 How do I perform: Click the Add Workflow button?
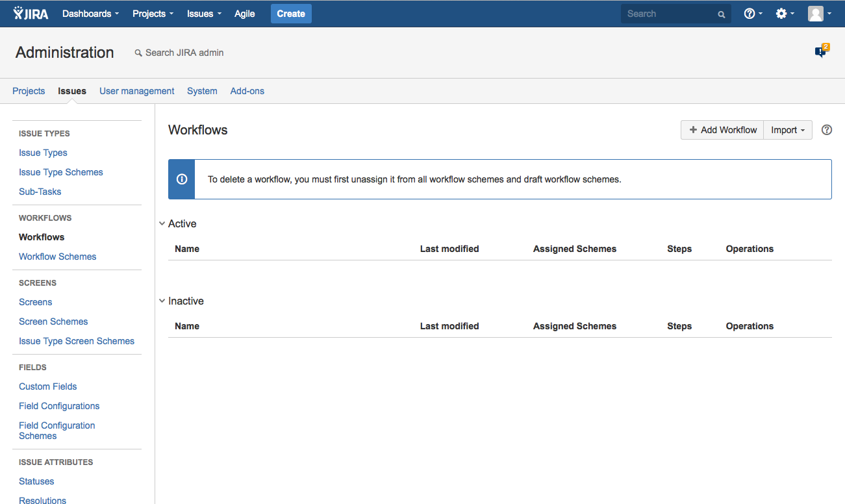[x=722, y=130]
